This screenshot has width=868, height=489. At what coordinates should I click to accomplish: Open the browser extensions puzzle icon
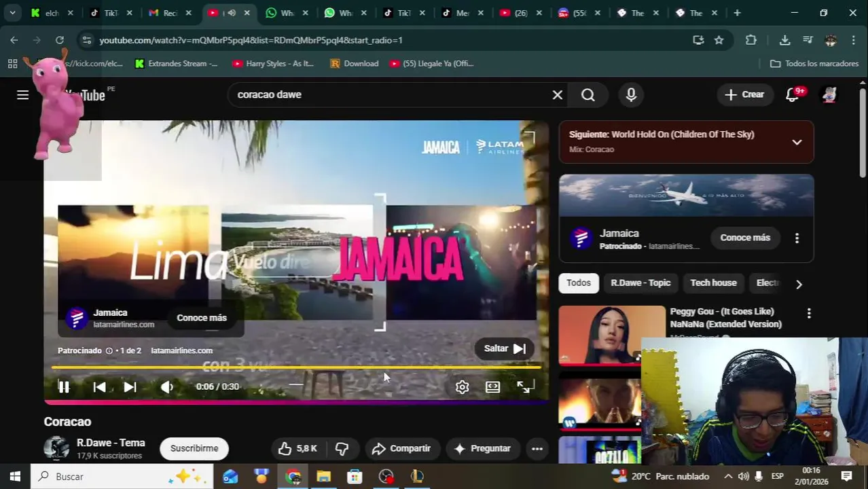coord(751,40)
